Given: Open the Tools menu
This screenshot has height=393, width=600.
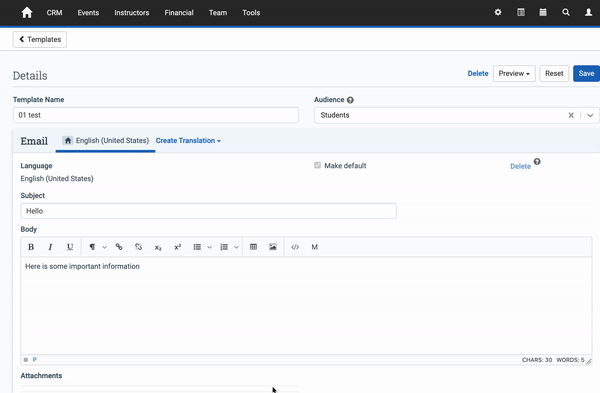Looking at the screenshot, I should 251,13.
